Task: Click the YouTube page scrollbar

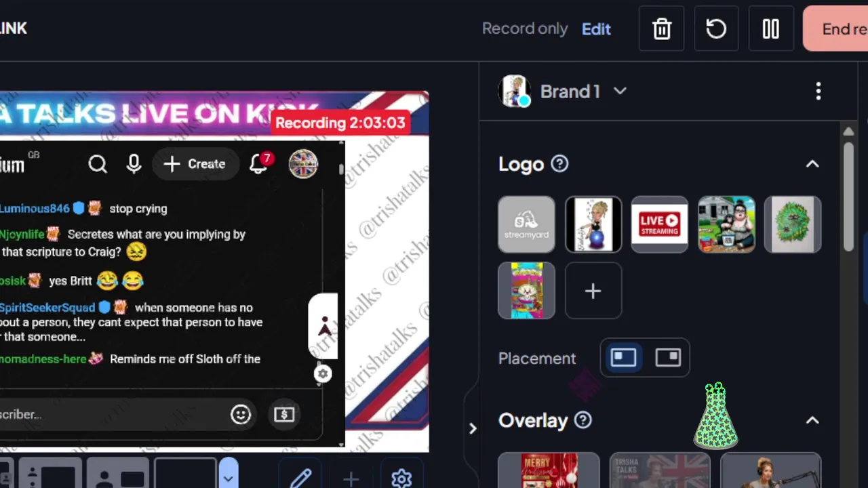Action: (341, 169)
